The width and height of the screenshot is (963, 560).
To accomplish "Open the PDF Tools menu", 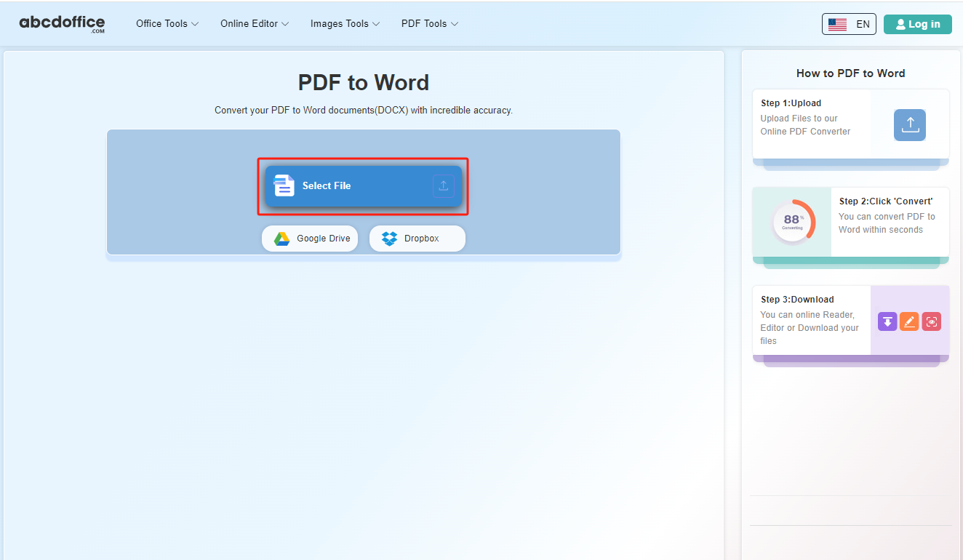I will 429,23.
